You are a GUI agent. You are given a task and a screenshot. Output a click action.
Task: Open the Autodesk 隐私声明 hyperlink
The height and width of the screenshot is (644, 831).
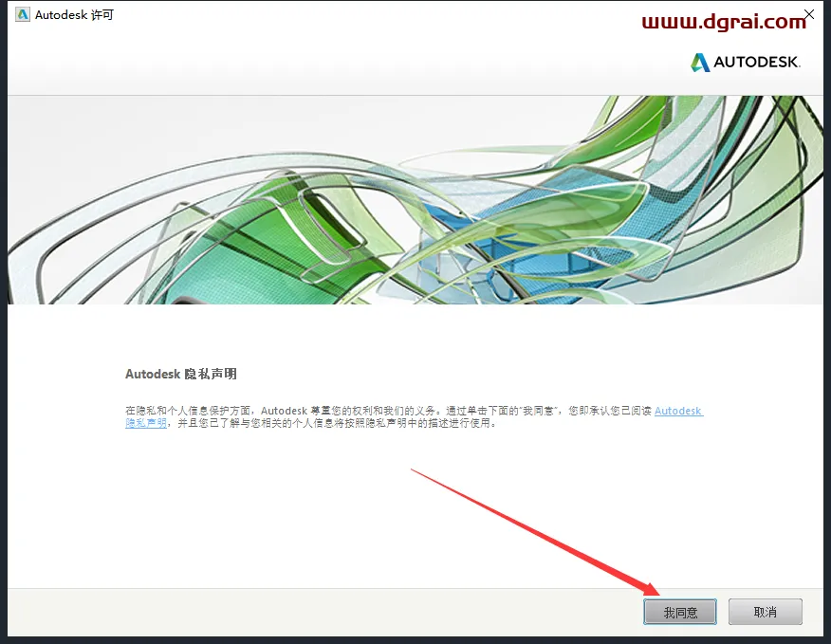point(679,411)
